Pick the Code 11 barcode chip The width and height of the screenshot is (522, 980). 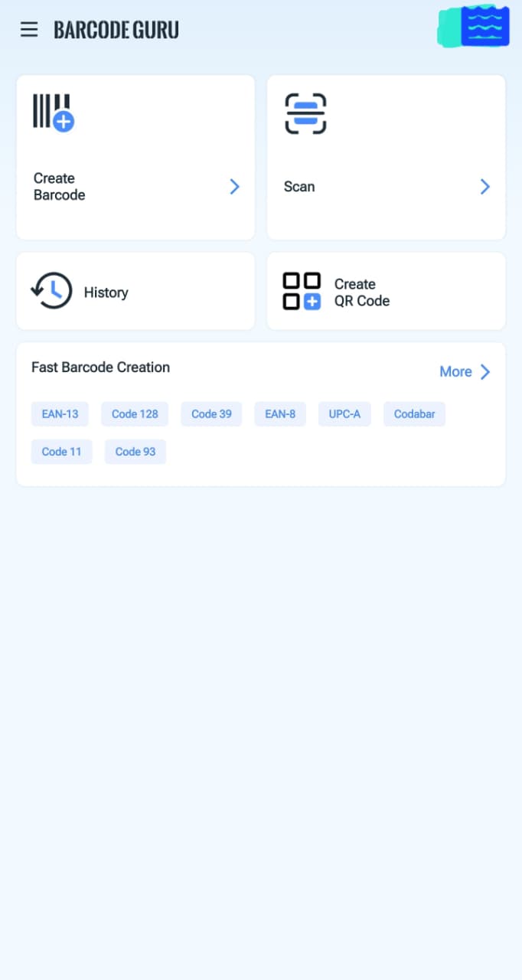click(61, 452)
